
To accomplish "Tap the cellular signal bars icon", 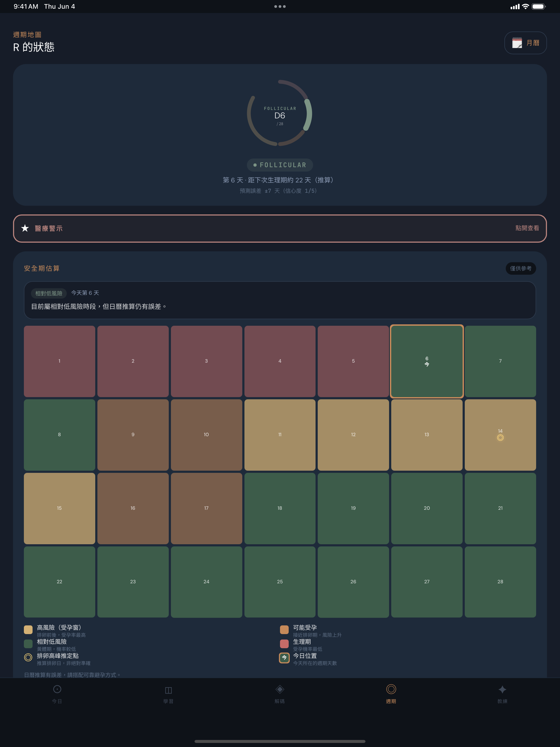I will point(515,7).
